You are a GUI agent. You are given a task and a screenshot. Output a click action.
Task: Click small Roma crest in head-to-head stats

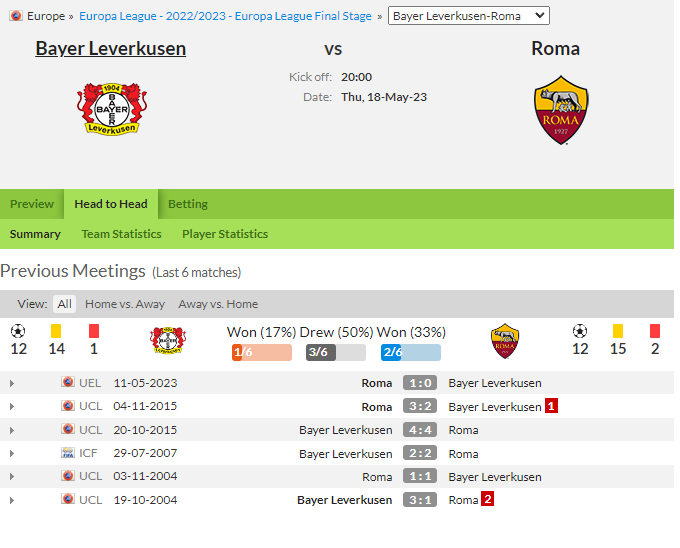coord(505,341)
